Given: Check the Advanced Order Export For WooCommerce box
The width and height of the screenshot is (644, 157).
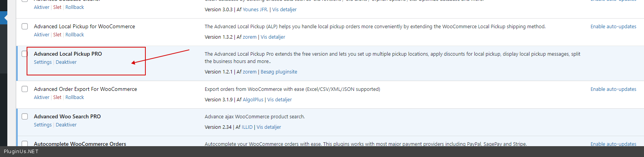Looking at the screenshot, I should click(25, 89).
